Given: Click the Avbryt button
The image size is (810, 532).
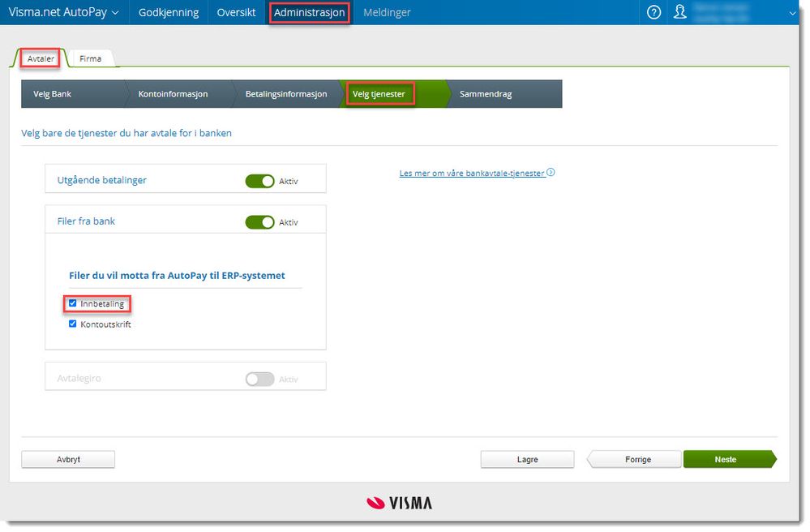Looking at the screenshot, I should [68, 459].
